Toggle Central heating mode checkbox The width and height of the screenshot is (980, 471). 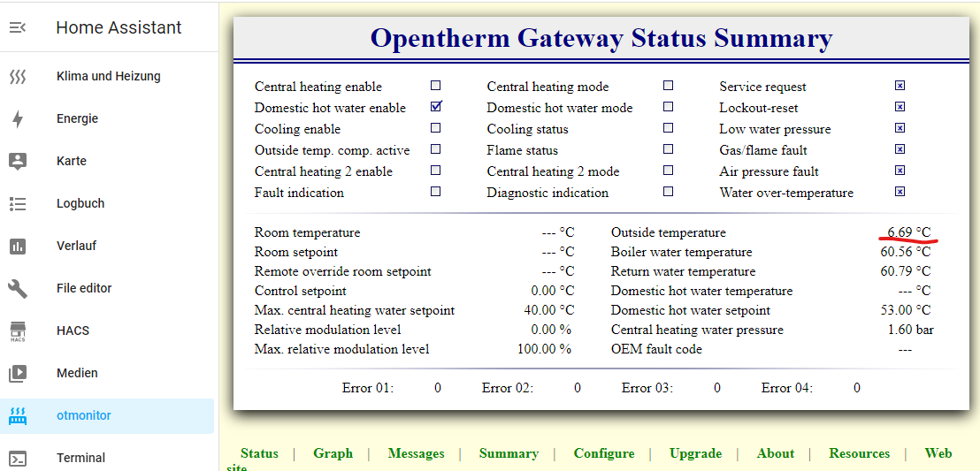click(668, 86)
